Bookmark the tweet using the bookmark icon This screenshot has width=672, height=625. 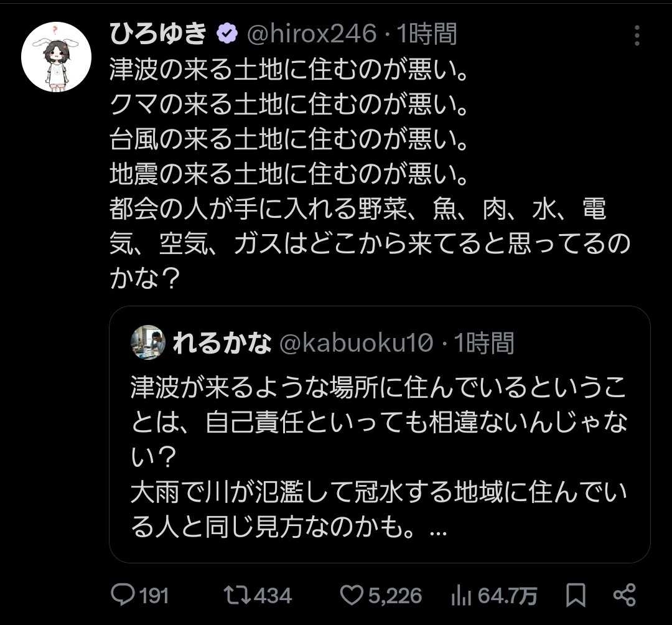click(576, 595)
